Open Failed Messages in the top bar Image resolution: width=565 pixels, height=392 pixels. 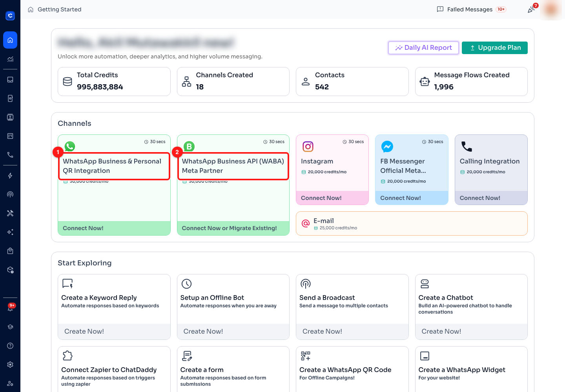click(471, 9)
